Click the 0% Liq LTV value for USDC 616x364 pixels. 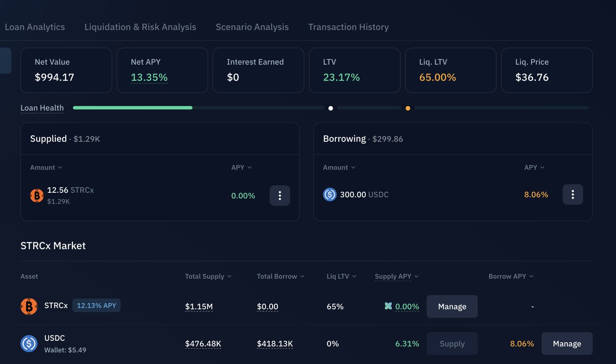click(x=333, y=344)
